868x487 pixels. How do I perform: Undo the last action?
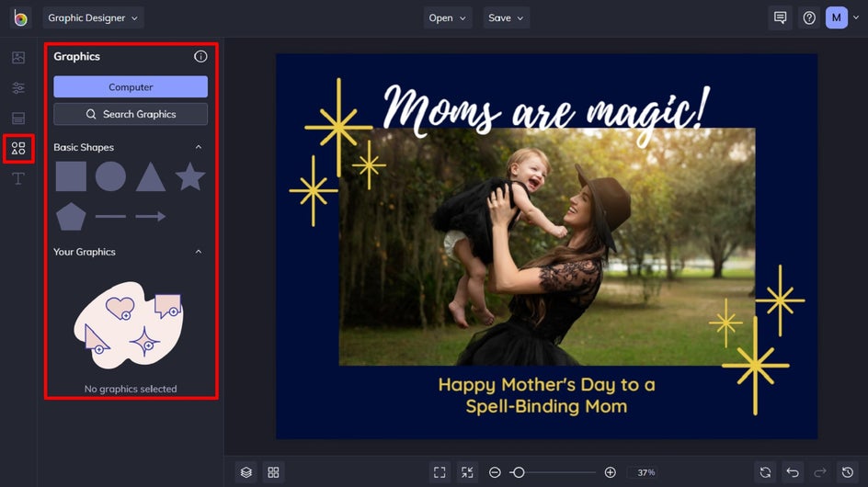click(x=793, y=472)
